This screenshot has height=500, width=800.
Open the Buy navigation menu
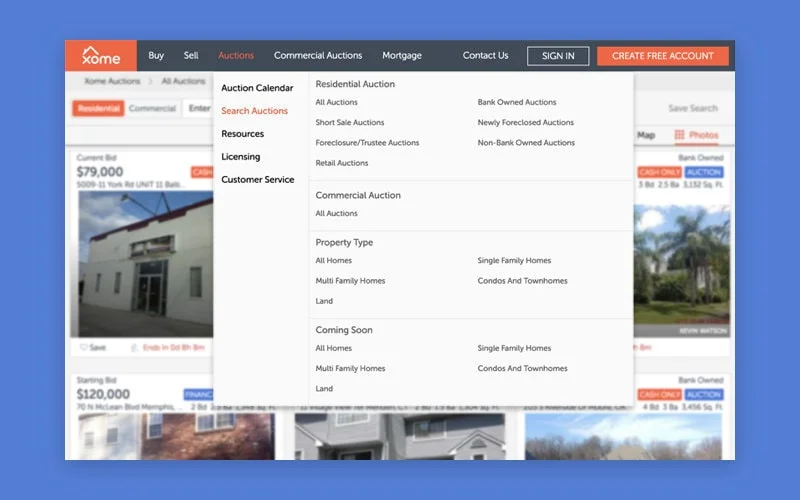pyautogui.click(x=156, y=56)
